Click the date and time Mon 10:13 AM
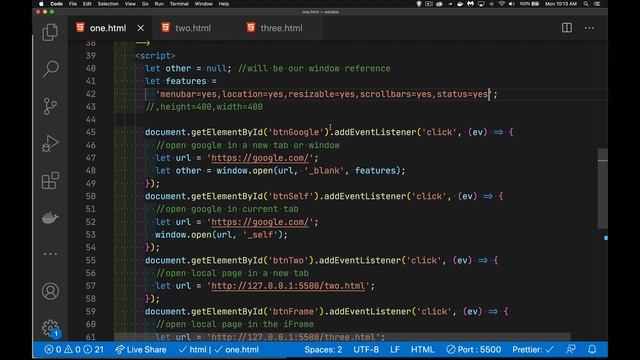 coord(561,4)
